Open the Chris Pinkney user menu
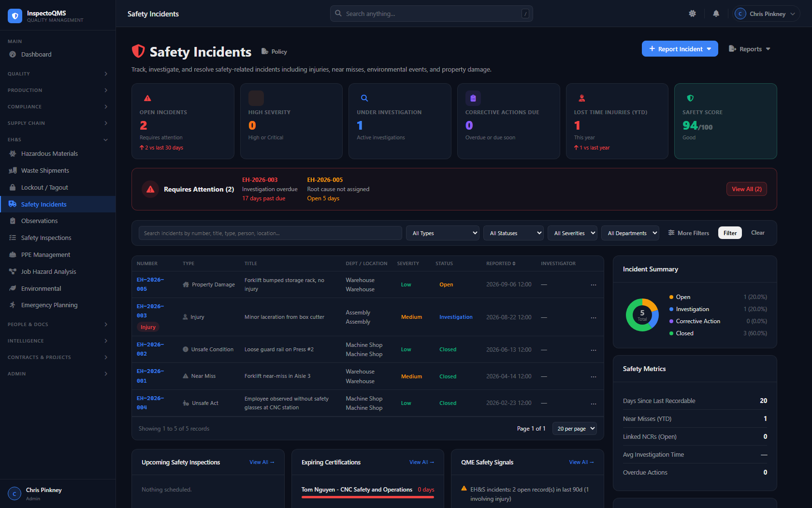The height and width of the screenshot is (508, 812). 767,14
